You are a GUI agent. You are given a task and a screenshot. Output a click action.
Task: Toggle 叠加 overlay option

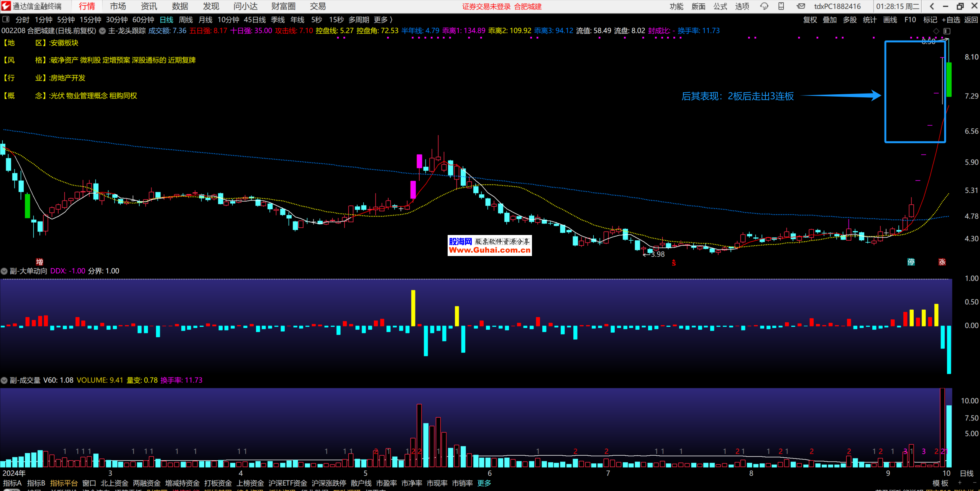click(830, 20)
